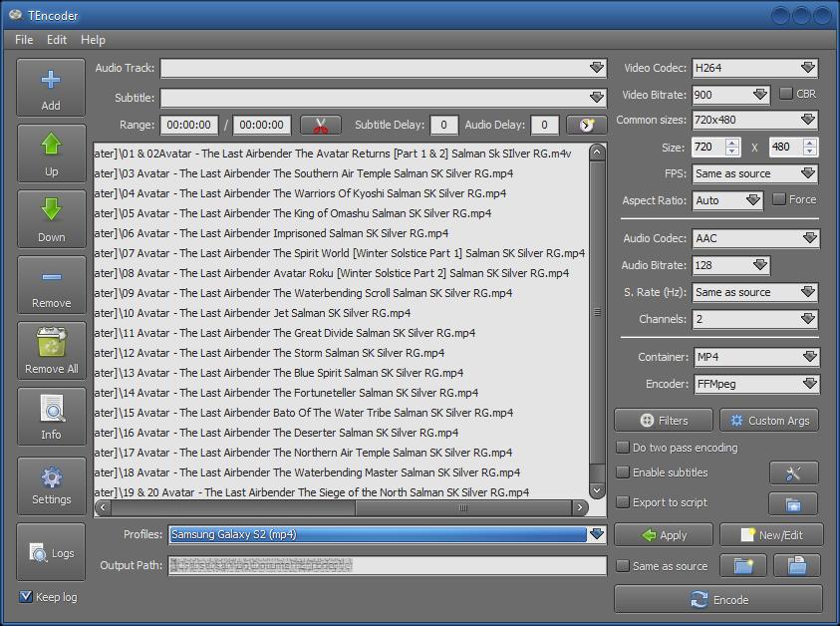This screenshot has width=840, height=626.
Task: Click the Custom Args button
Action: [x=768, y=421]
